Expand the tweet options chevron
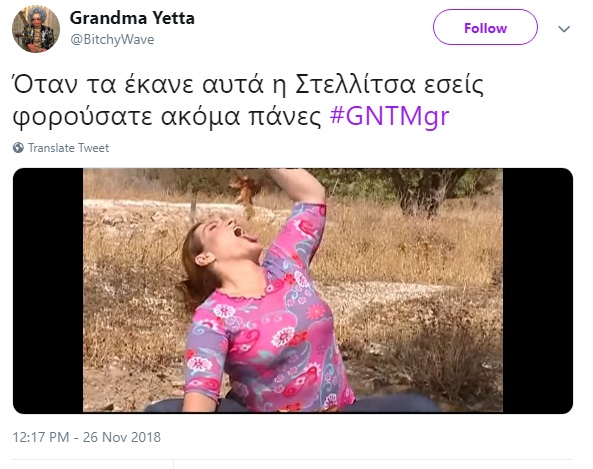Viewport: 593px width, 469px height. point(564,29)
